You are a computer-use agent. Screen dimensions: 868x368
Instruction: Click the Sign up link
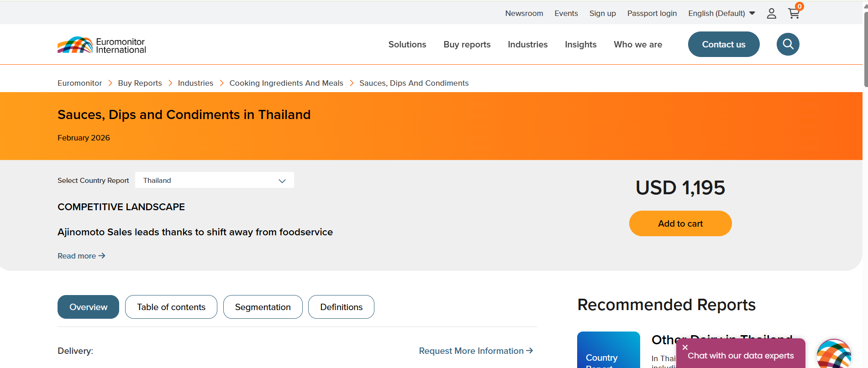(603, 13)
